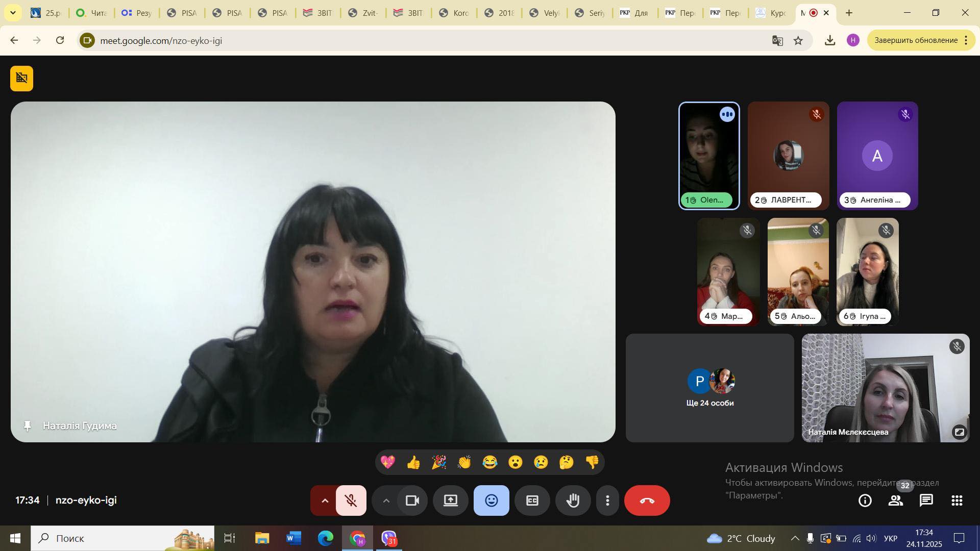Open the participants list icon

(x=895, y=500)
